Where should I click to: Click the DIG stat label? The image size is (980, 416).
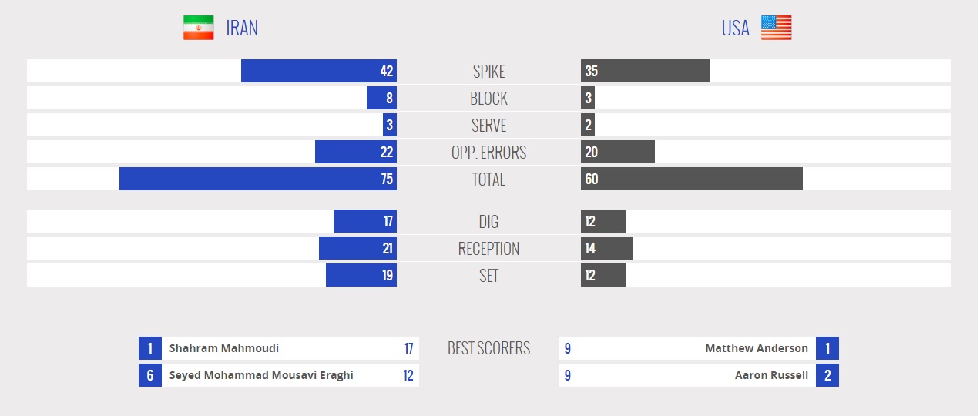(488, 222)
